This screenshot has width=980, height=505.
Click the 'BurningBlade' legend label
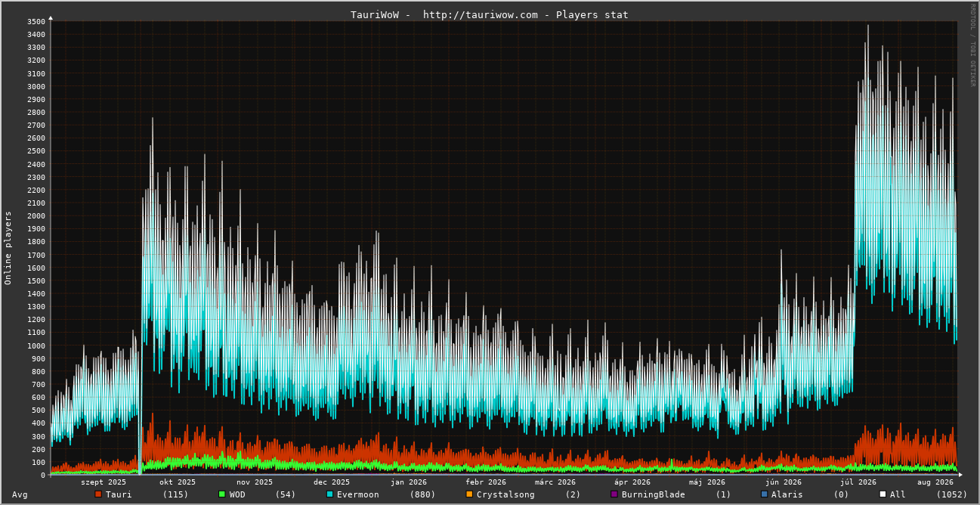[654, 494]
